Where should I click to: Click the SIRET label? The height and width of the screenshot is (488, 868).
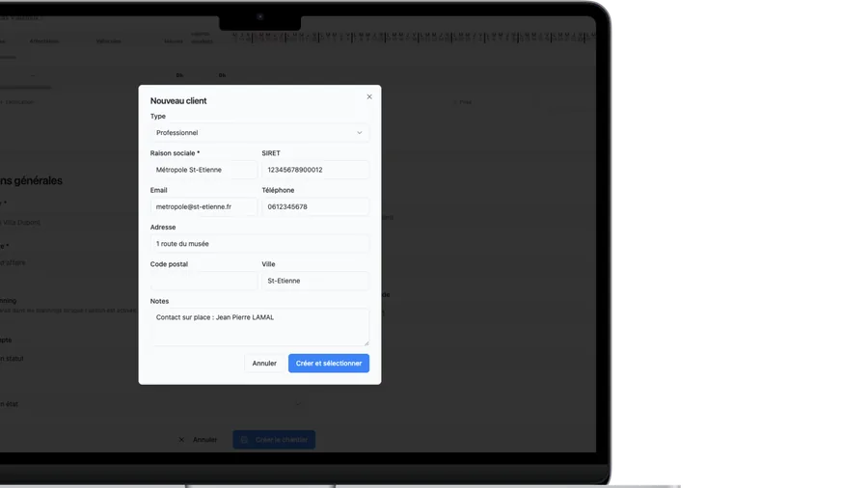coord(271,153)
